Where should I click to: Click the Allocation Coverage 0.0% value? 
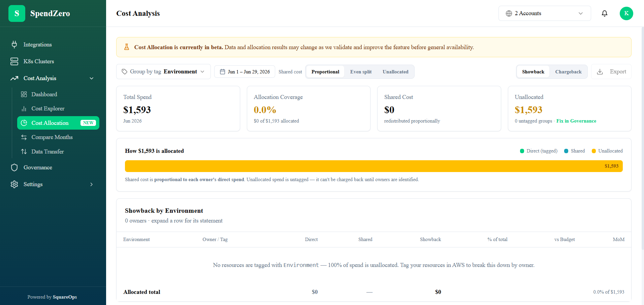[265, 110]
